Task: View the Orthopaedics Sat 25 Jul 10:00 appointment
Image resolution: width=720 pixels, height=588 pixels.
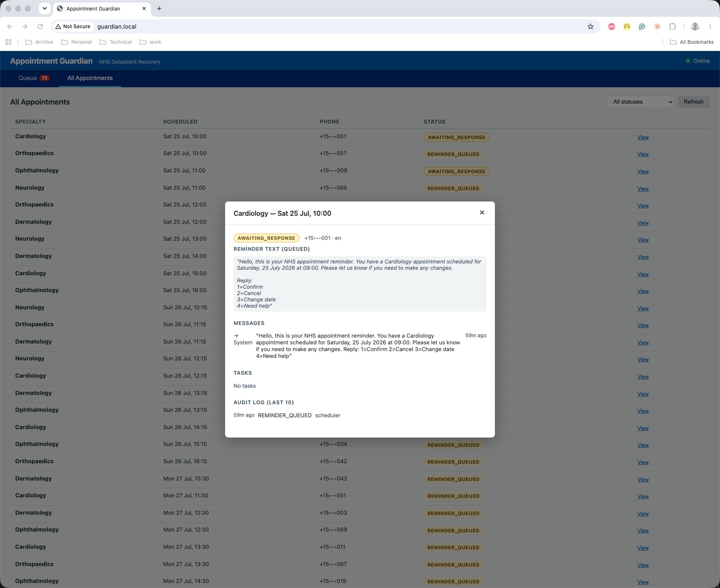Action: pyautogui.click(x=643, y=154)
